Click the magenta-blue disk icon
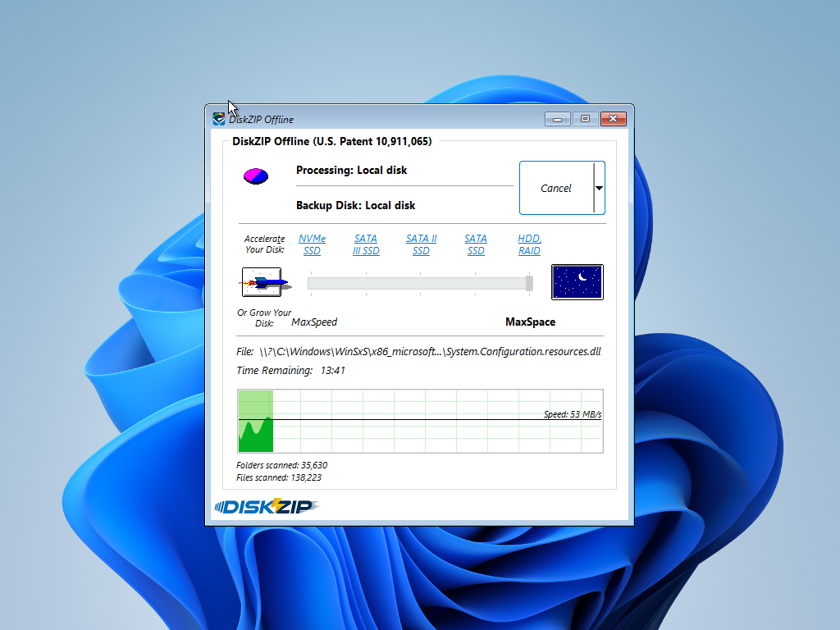Screen dimensions: 840x630 click(256, 176)
